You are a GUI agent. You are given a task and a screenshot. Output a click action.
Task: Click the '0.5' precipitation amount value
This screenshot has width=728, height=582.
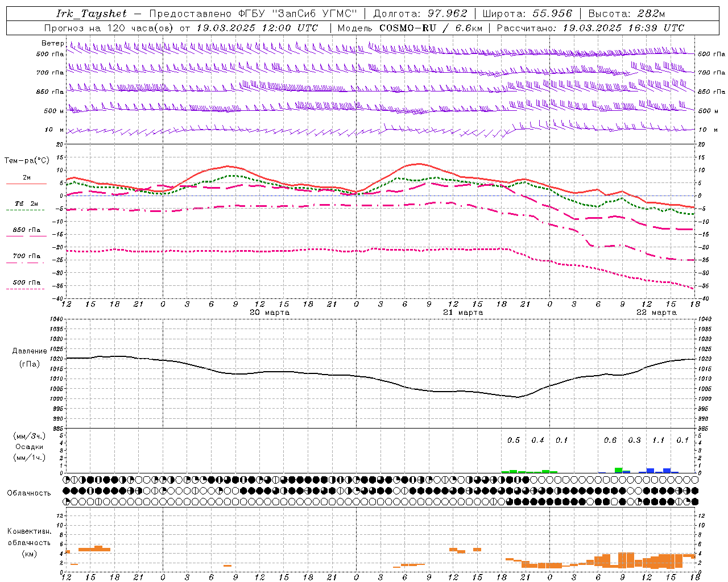[x=514, y=440]
